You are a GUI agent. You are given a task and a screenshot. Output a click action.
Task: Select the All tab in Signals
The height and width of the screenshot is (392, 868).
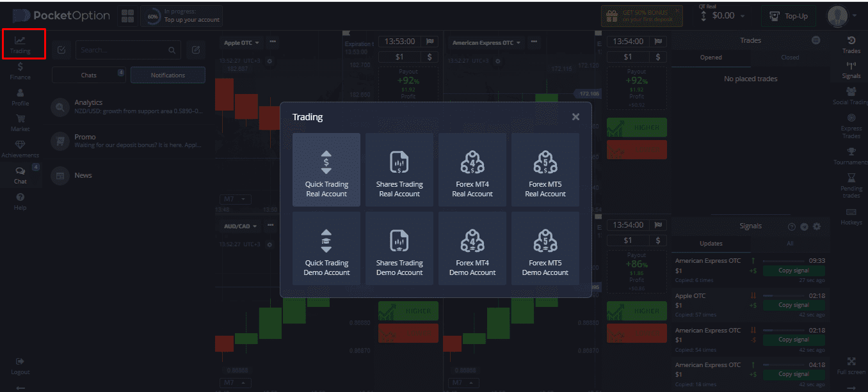pyautogui.click(x=790, y=244)
